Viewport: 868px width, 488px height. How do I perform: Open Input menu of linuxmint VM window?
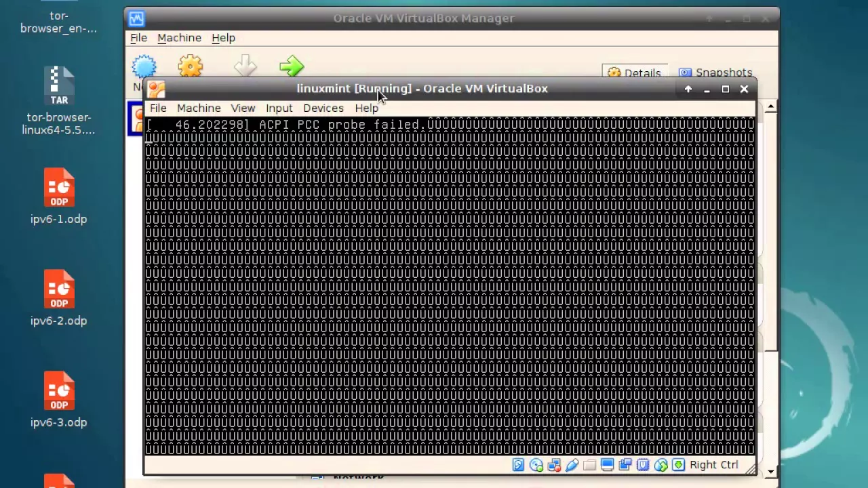pyautogui.click(x=279, y=108)
